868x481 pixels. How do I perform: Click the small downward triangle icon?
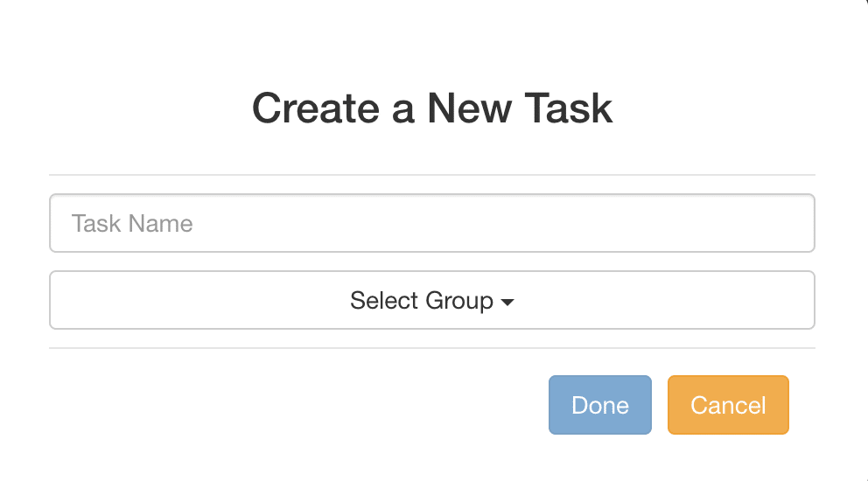[507, 302]
